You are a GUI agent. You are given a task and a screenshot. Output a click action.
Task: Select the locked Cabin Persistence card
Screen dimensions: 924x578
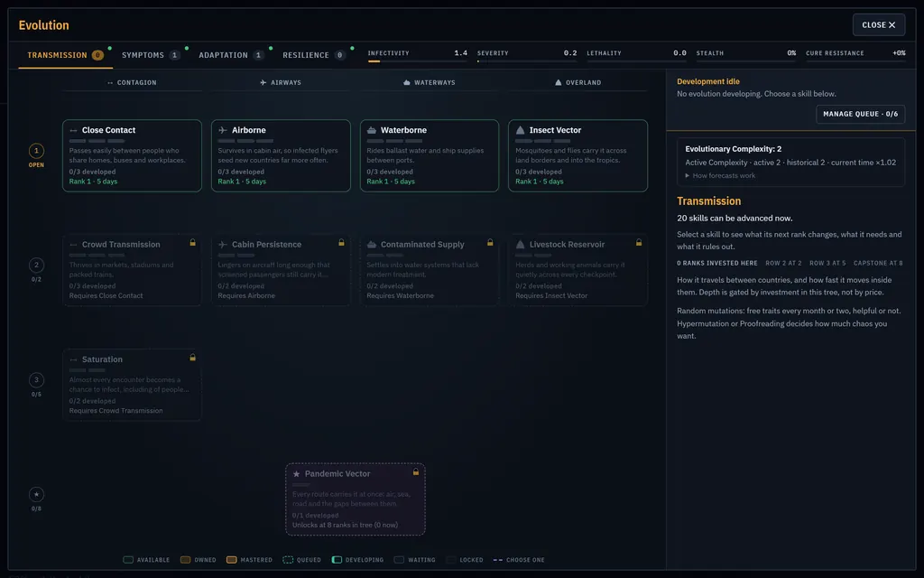pos(281,270)
